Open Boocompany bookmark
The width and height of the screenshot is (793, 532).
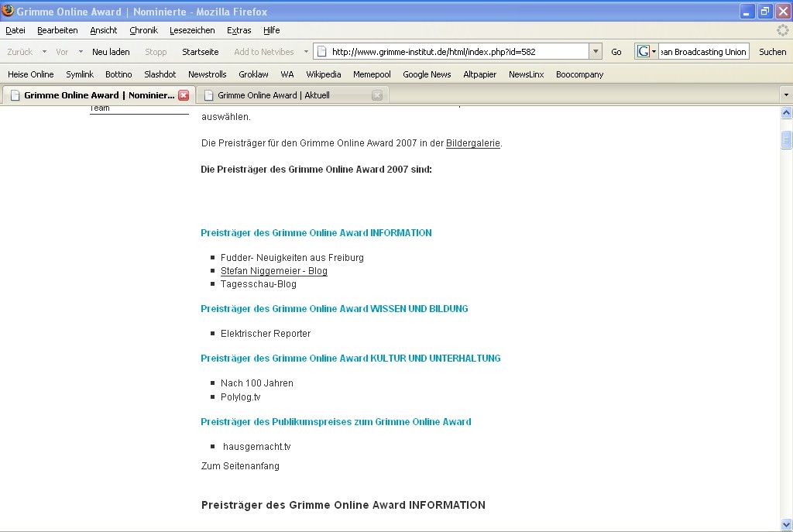point(579,74)
